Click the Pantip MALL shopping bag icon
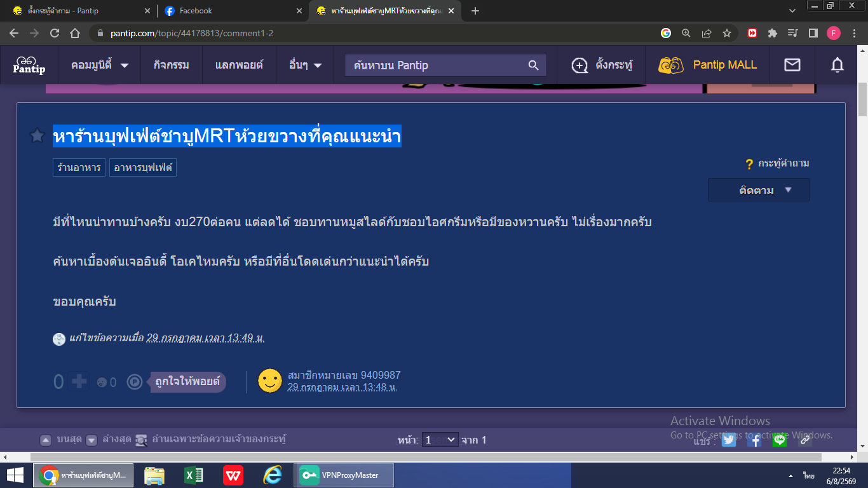The image size is (868, 488). (671, 65)
